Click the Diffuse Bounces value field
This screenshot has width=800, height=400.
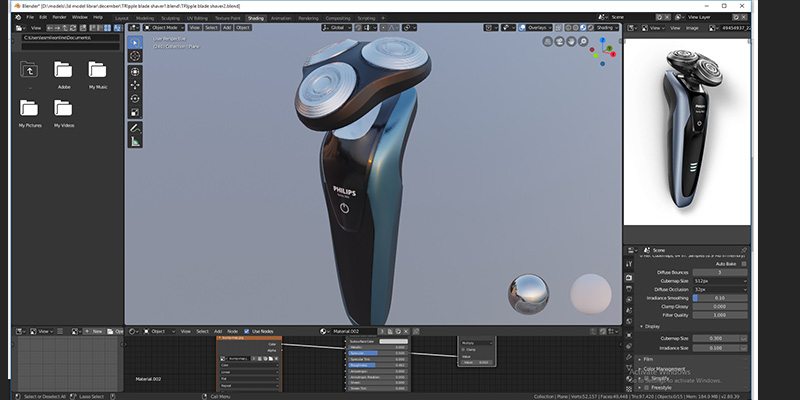[720, 272]
